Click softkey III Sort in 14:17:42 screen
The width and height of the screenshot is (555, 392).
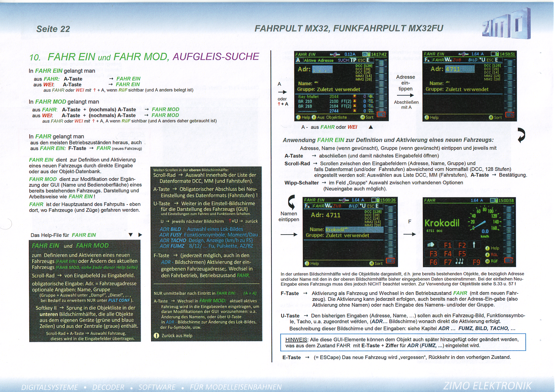pyautogui.click(x=367, y=117)
